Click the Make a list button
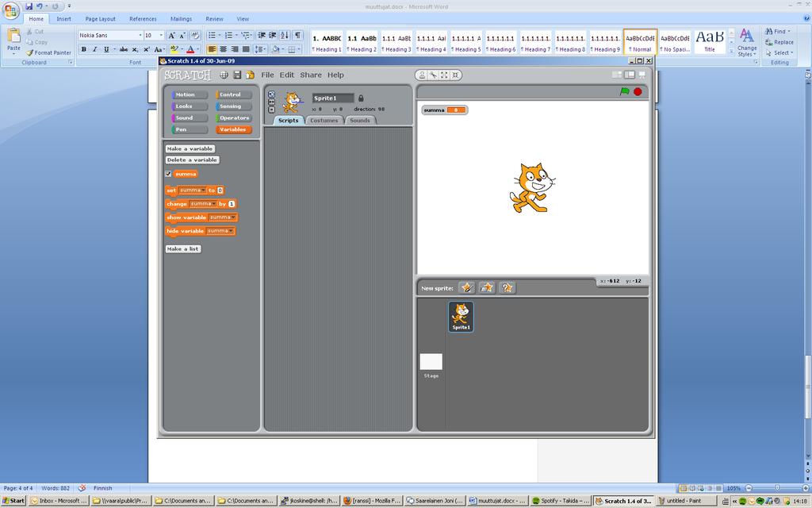This screenshot has height=508, width=812. click(183, 248)
